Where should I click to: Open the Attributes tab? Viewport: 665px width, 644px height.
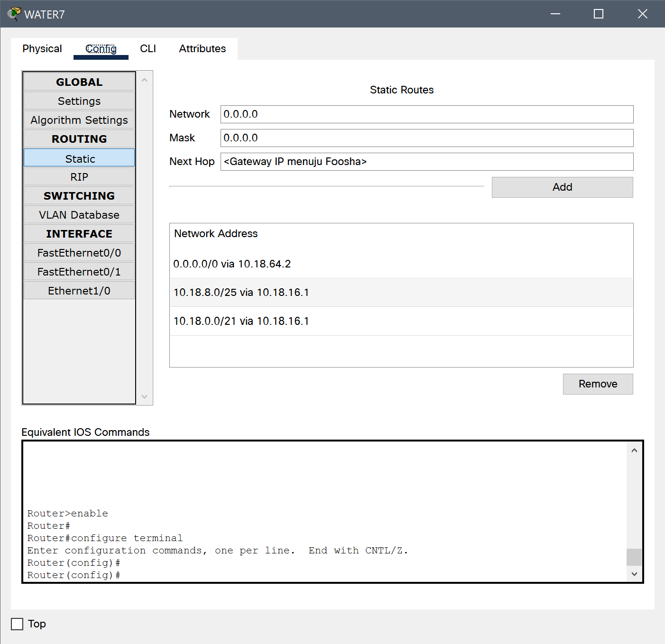(203, 49)
